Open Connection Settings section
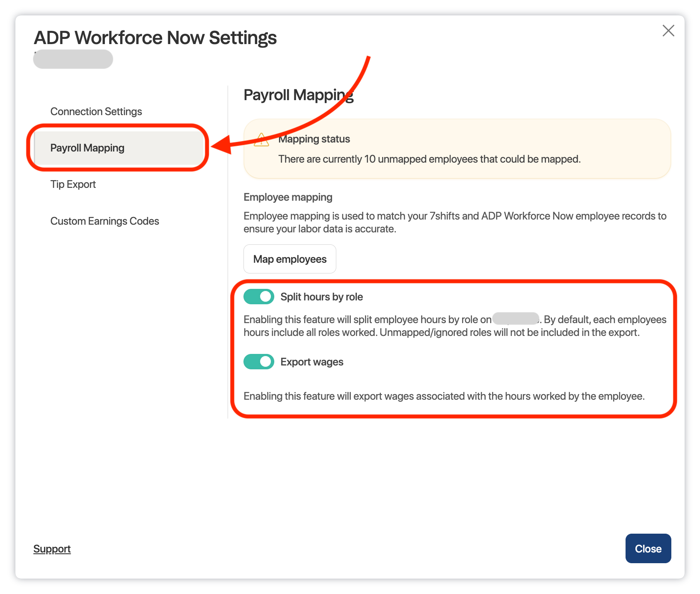Viewport: 700px width, 594px height. click(x=96, y=112)
